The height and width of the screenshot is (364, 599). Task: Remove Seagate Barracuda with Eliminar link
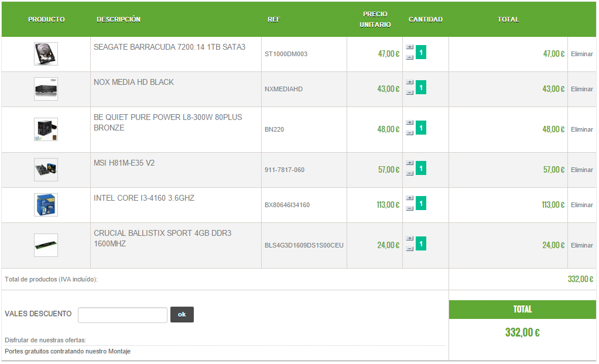[x=582, y=54]
